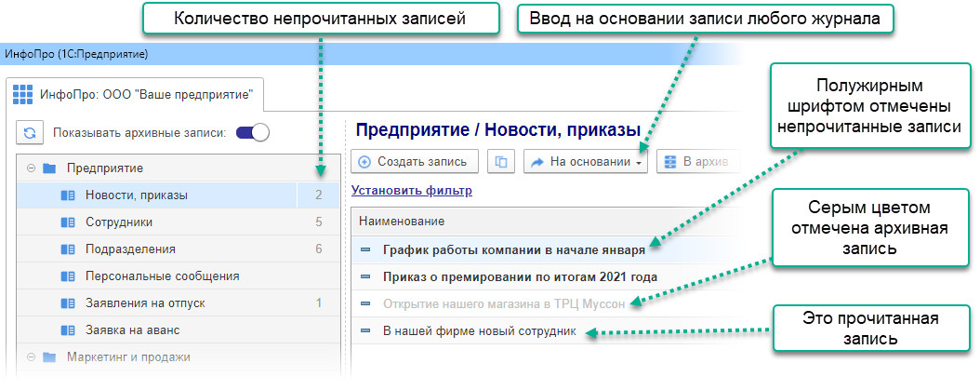Screen dimensions: 980x390
Task: Click journal icon beside Сотрудники
Action: coord(68,222)
